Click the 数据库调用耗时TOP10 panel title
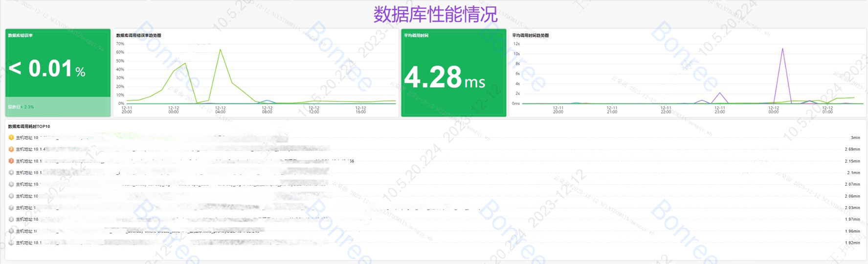868x264 pixels. click(29, 126)
